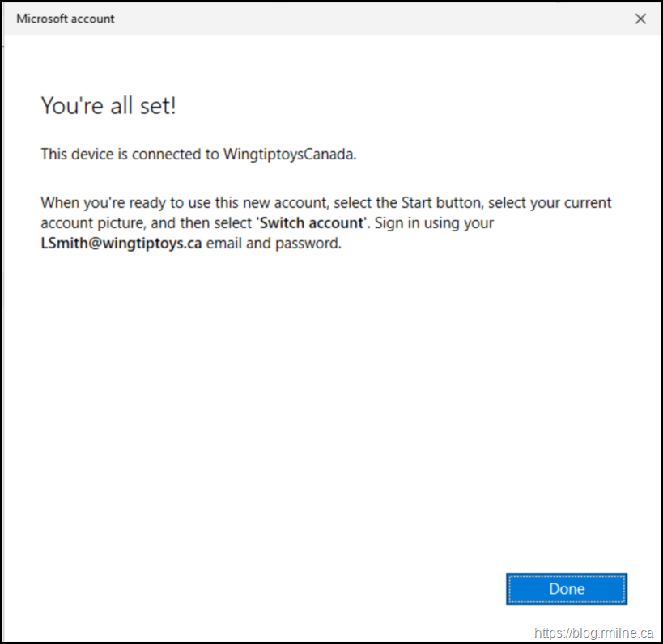Click the "Microsoft account" window title
The height and width of the screenshot is (644, 663).
[x=66, y=19]
